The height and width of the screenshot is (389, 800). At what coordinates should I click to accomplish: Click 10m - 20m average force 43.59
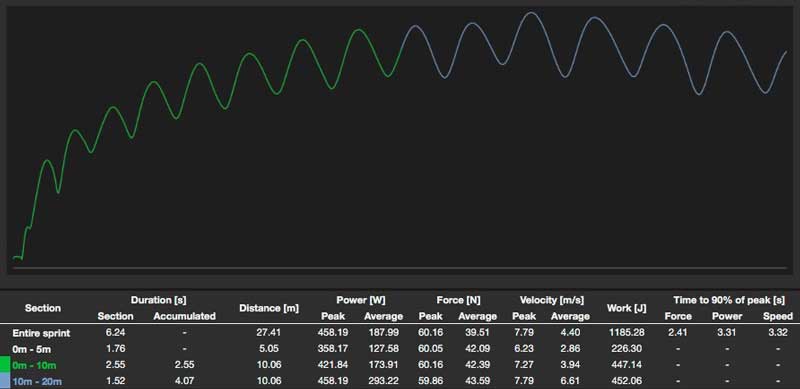point(477,381)
